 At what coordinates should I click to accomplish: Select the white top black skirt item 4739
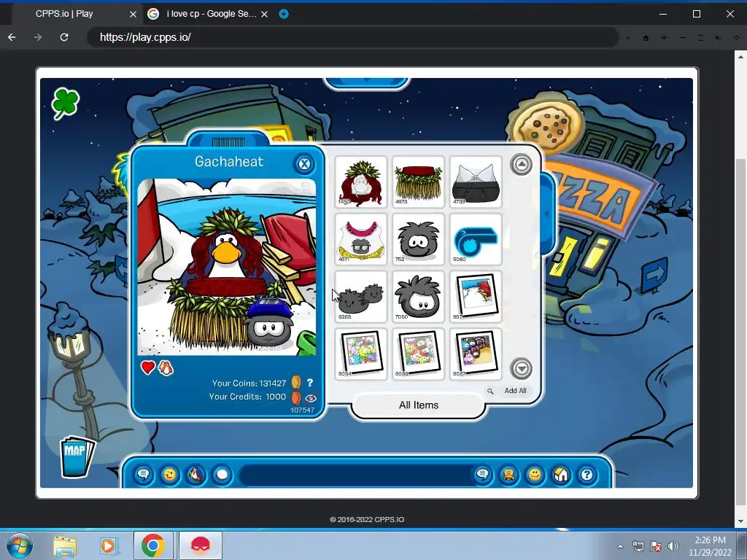(476, 182)
